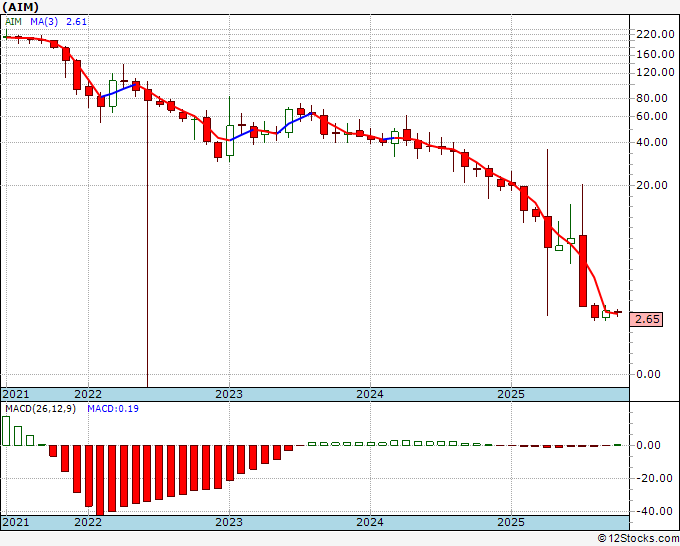Click the 80.00 price axis label
The width and height of the screenshot is (680, 546).
(652, 98)
